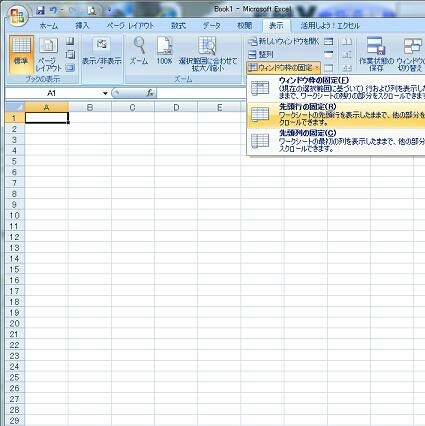The width and height of the screenshot is (425, 426).
Task: Click the Save icon in quick access toolbar
Action: 40,11
